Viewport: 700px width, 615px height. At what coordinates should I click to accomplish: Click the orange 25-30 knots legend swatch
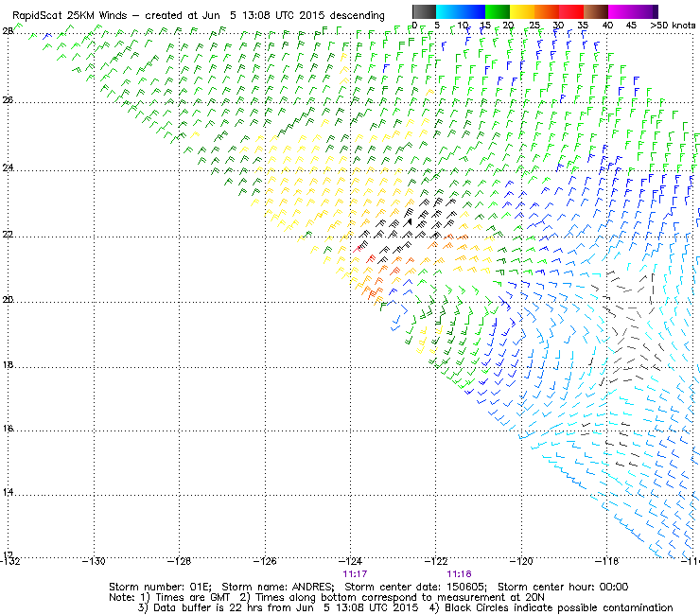coord(547,12)
